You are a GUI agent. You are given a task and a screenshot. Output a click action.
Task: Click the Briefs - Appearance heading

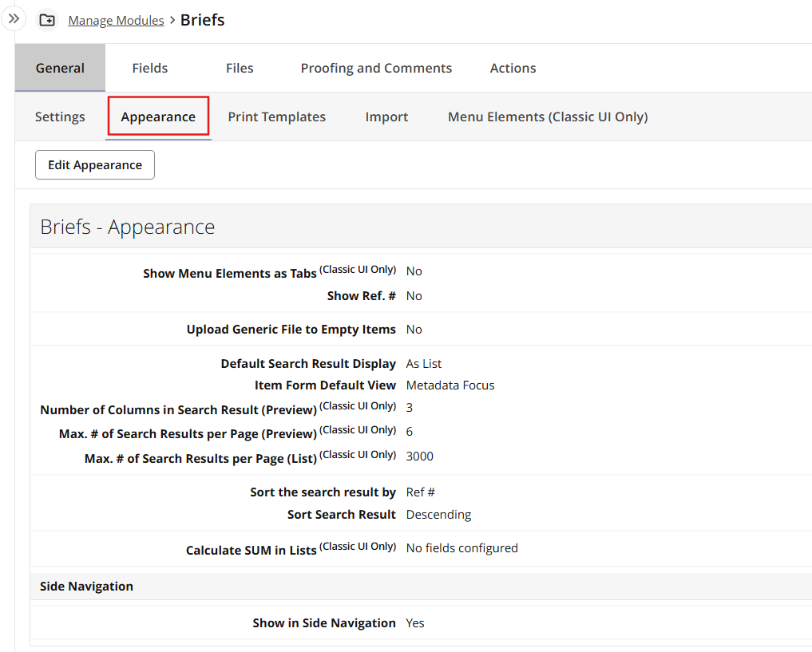pos(128,227)
